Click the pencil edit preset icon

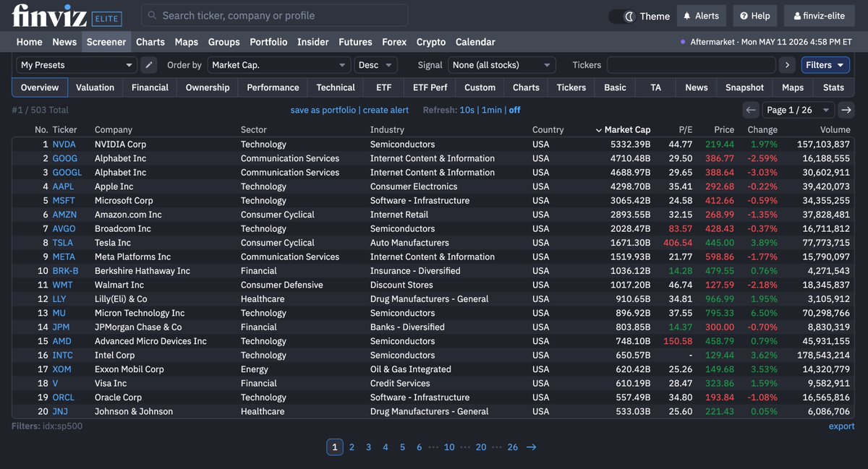pyautogui.click(x=148, y=65)
